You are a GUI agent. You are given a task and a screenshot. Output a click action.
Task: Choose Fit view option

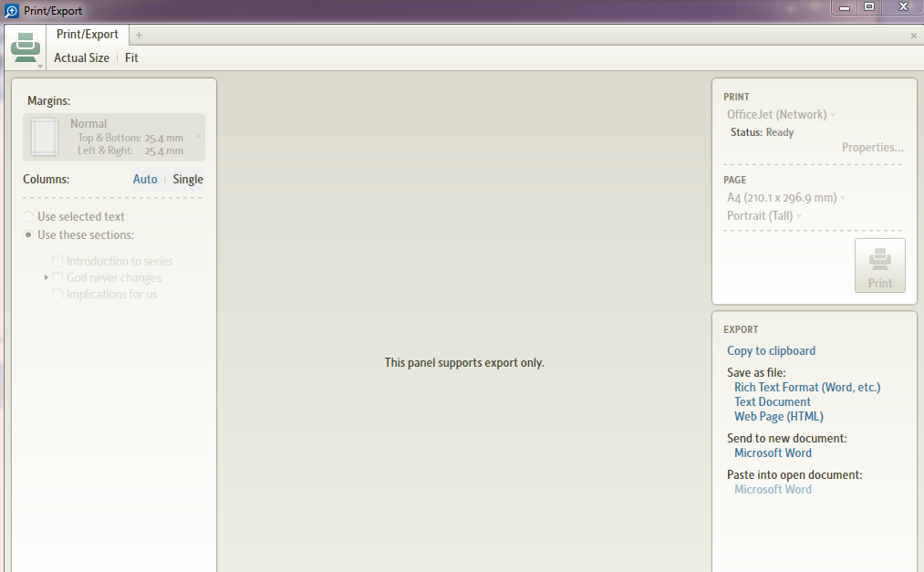coord(131,57)
